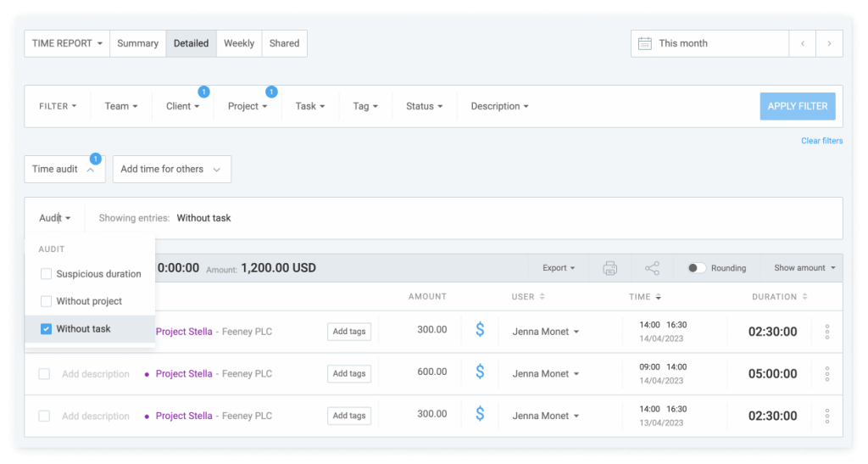Click the APPLY FILTER button

click(798, 106)
